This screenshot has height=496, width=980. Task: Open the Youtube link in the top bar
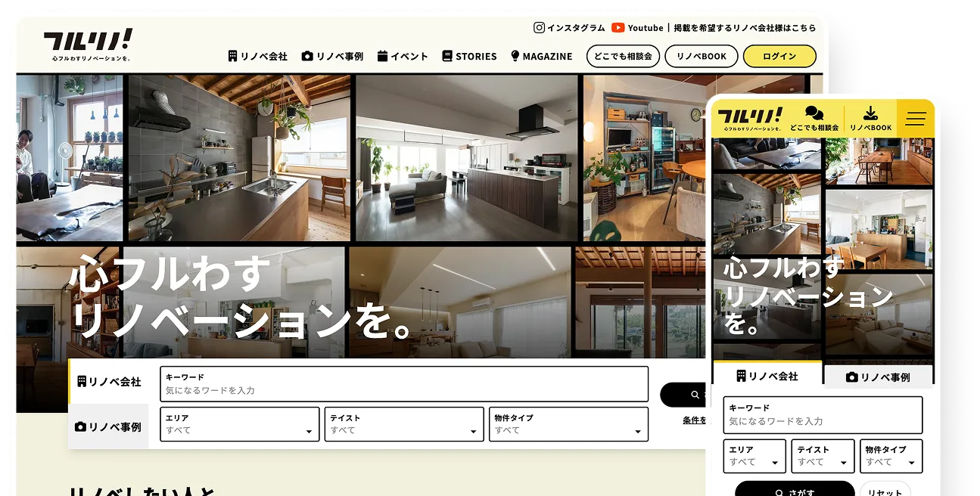(x=637, y=27)
